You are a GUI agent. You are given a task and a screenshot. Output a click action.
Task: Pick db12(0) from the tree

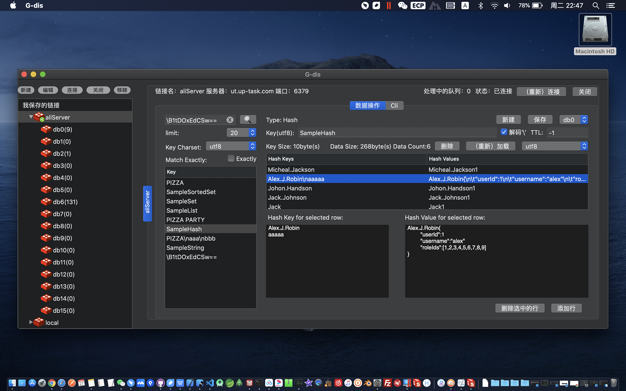(x=63, y=274)
